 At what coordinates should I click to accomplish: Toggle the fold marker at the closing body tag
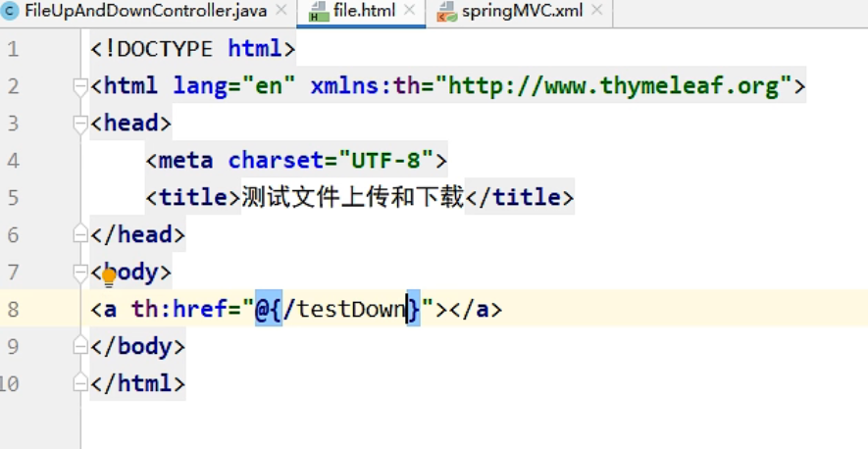[80, 346]
